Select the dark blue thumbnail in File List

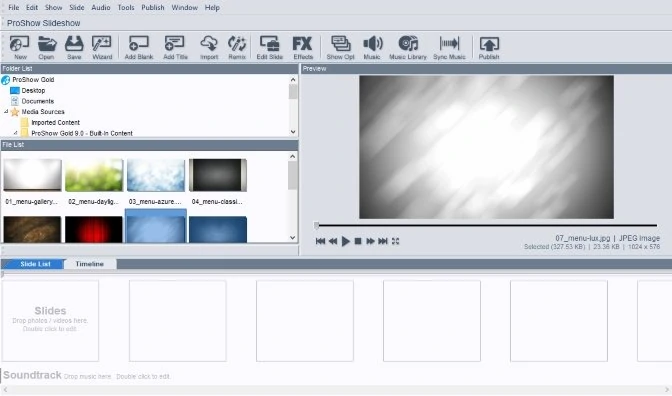pyautogui.click(x=218, y=230)
